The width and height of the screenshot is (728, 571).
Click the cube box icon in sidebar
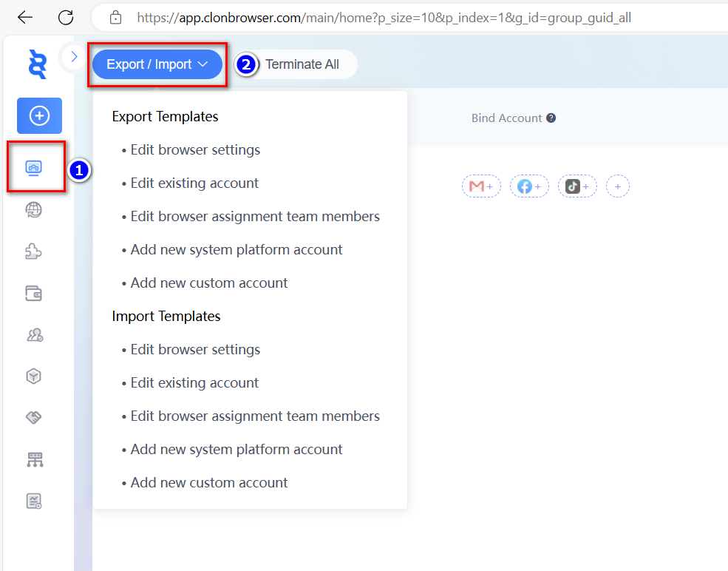(x=34, y=376)
